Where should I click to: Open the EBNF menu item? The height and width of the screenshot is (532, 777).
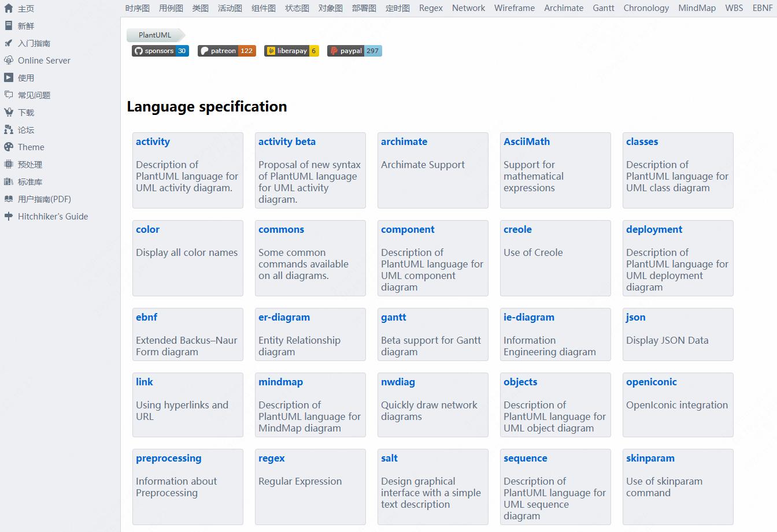[763, 8]
